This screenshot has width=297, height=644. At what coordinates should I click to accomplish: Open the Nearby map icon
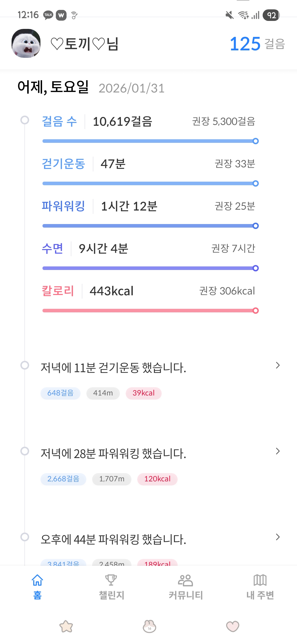pos(260,580)
